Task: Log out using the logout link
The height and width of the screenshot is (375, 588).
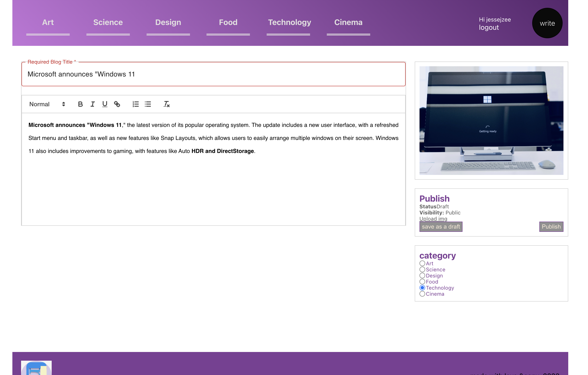Action: [489, 28]
